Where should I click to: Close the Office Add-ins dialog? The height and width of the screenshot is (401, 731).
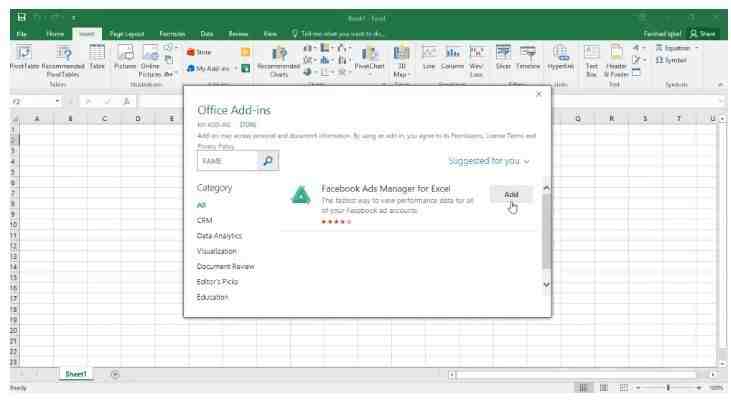coord(539,94)
